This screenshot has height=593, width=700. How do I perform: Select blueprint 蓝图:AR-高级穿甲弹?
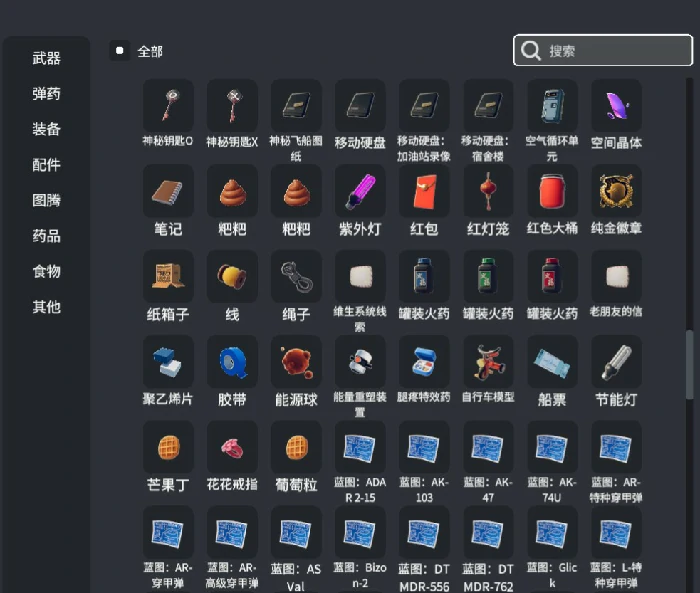[232, 532]
